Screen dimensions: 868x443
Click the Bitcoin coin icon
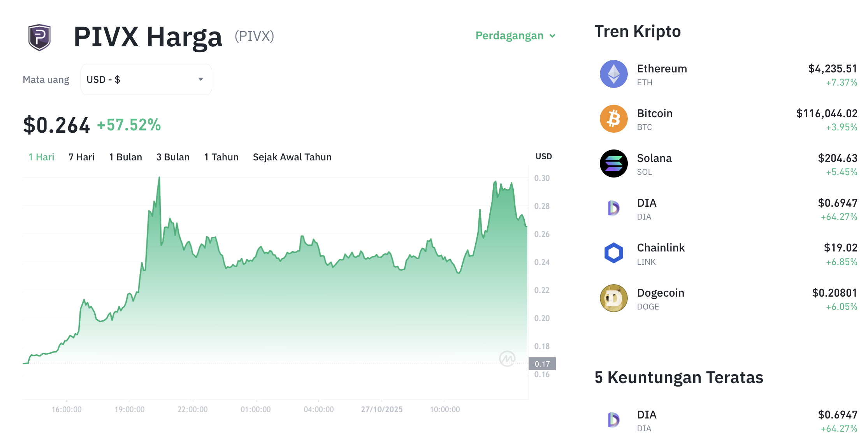tap(613, 119)
